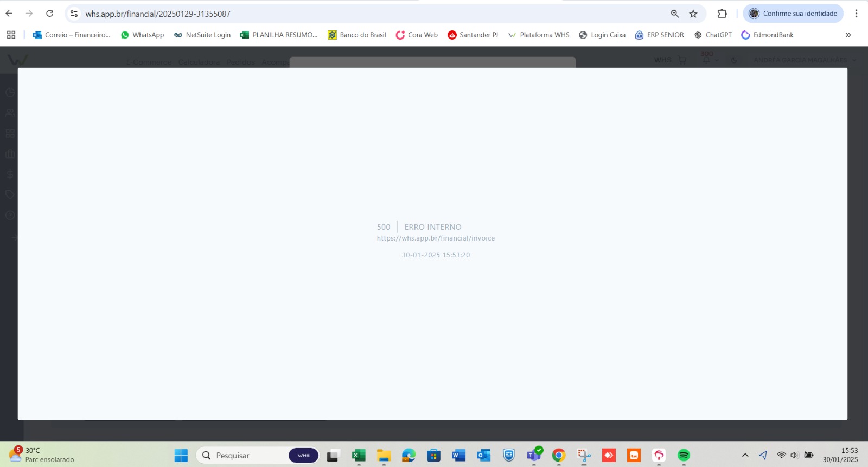Reload the page with the refresh icon

tap(50, 14)
